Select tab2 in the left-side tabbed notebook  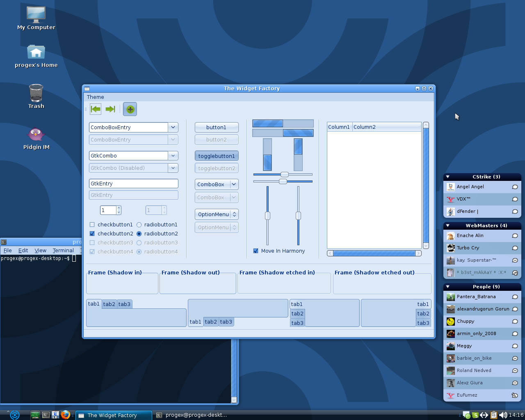[x=297, y=314]
